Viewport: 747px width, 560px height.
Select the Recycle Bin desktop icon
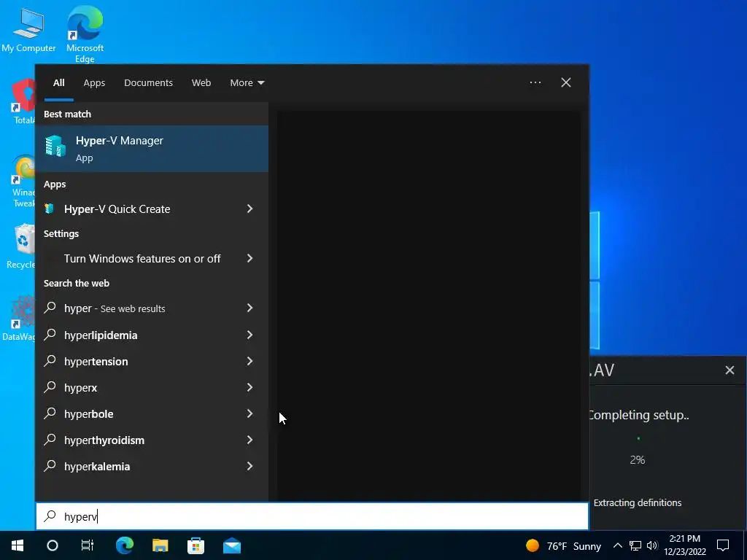[x=21, y=246]
